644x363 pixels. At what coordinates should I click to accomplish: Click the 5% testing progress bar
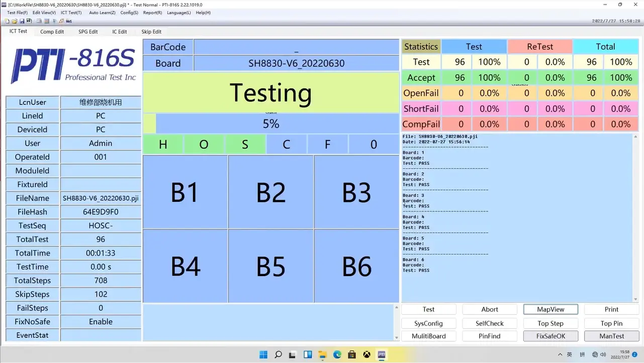271,124
